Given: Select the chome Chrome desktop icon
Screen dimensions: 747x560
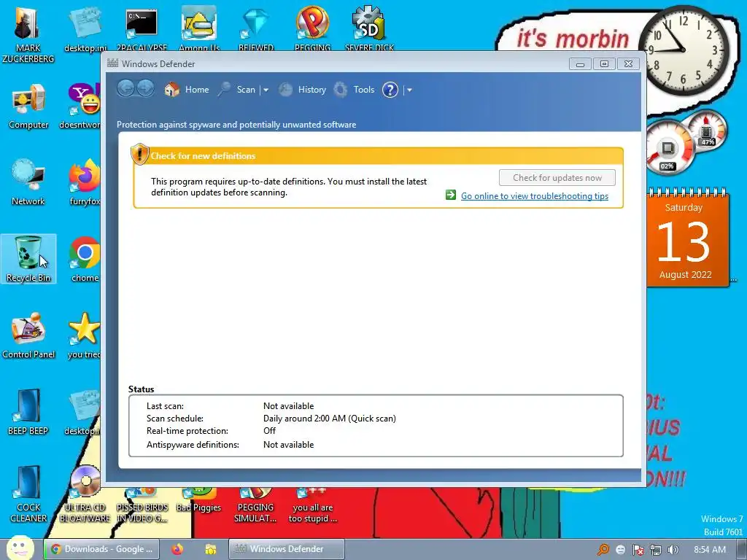Looking at the screenshot, I should click(x=85, y=259).
